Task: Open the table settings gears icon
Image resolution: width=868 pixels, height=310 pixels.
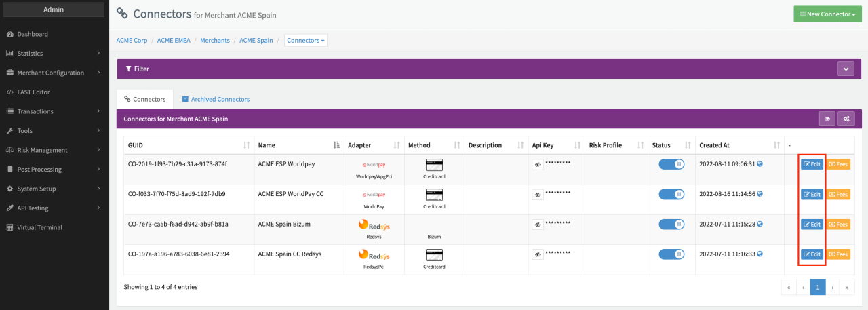Action: point(846,119)
